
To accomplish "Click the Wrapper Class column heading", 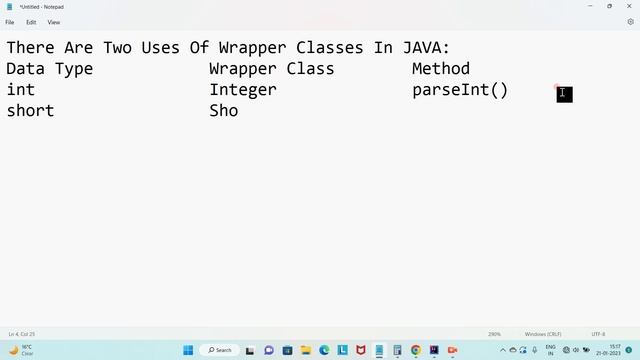I will 271,69.
